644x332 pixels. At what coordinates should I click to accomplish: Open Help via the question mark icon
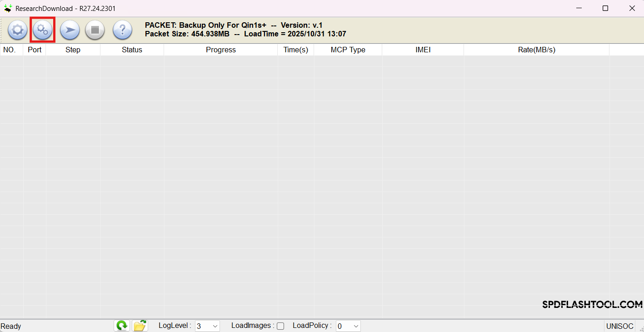pos(122,30)
